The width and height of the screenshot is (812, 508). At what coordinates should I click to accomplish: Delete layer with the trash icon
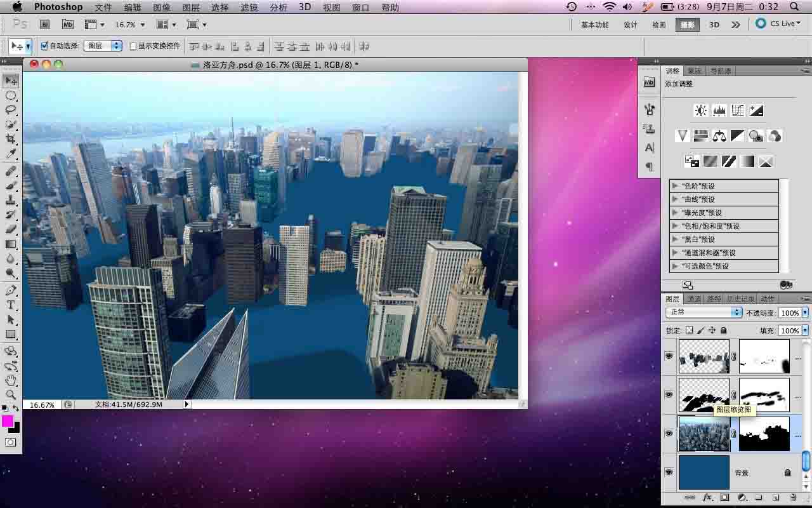[x=793, y=497]
